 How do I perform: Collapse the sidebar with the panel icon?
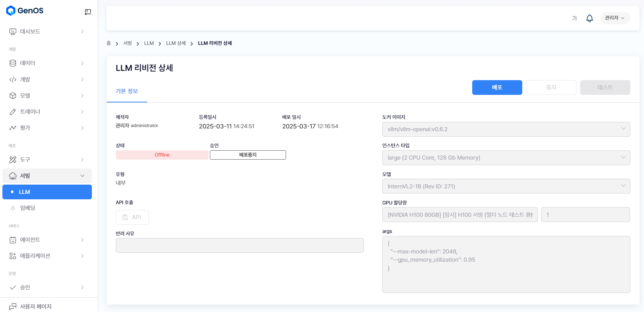tap(88, 12)
